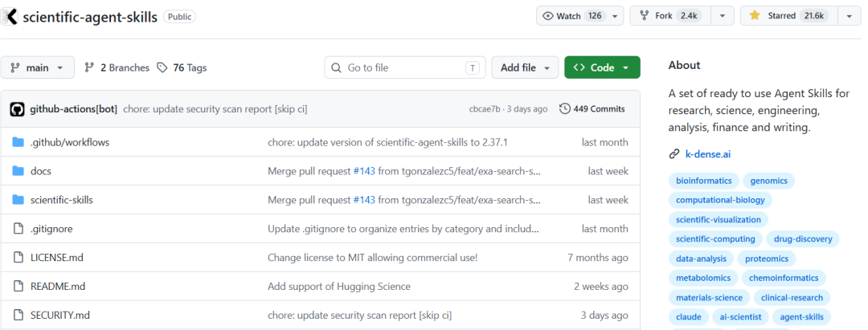Click the file icon for README.md

[18, 287]
